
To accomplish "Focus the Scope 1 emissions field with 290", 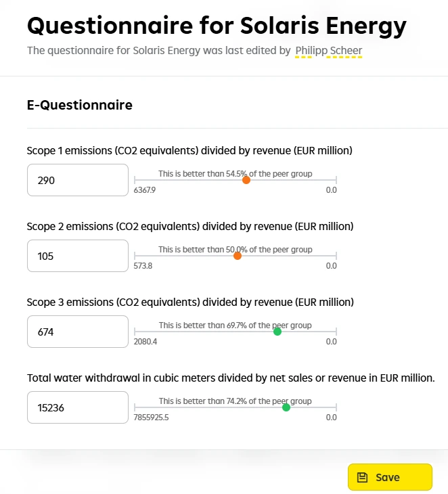I will (78, 180).
